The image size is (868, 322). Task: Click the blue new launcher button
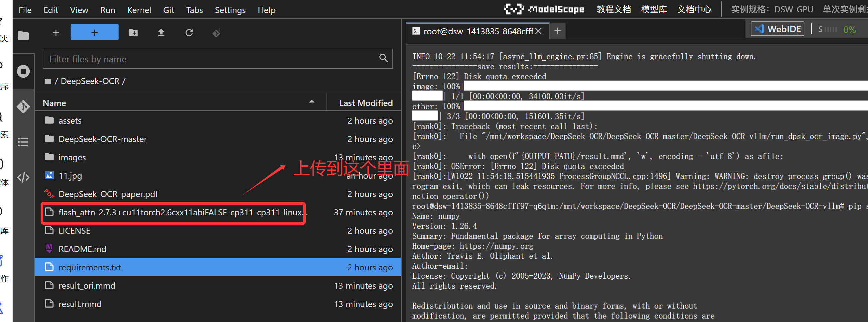point(94,32)
